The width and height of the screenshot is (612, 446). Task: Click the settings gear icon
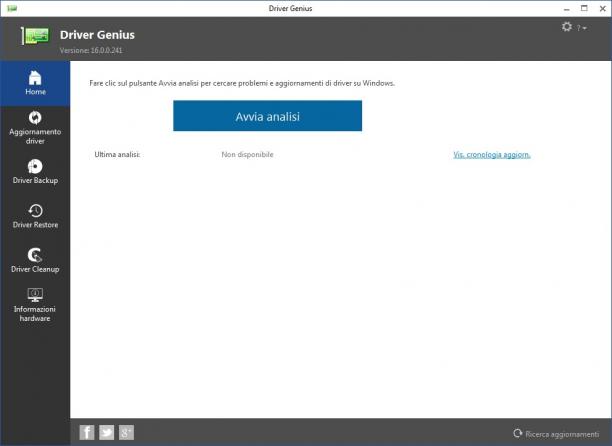coord(567,27)
